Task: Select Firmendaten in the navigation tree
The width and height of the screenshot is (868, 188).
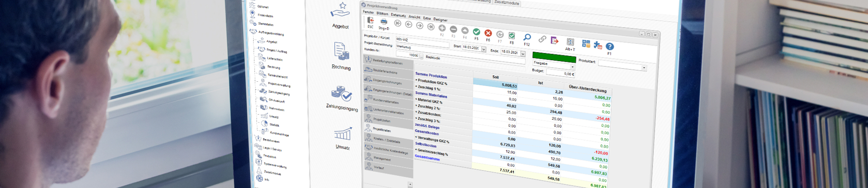Action: (x=265, y=16)
